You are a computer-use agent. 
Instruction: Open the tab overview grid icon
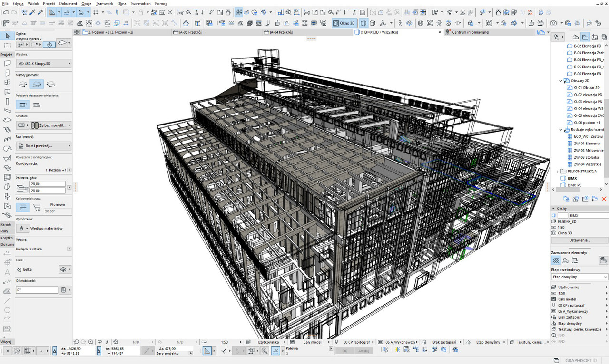[76, 32]
